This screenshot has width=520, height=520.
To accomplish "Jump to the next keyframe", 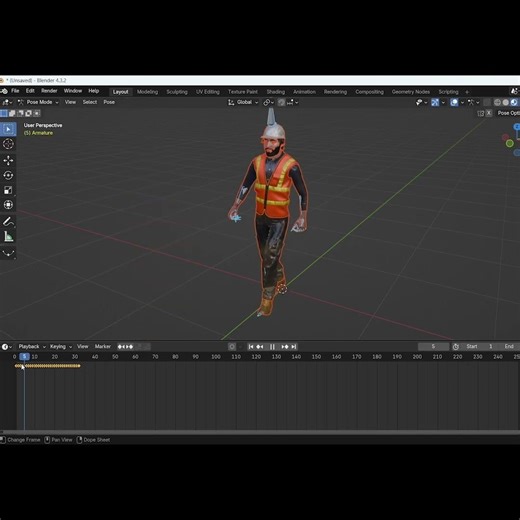I will pos(285,347).
